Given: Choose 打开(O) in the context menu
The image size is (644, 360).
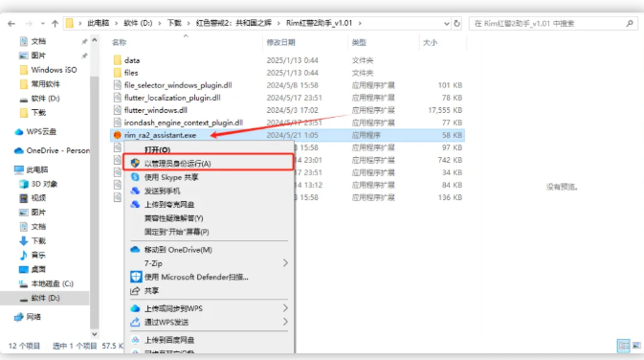Looking at the screenshot, I should pyautogui.click(x=157, y=149).
